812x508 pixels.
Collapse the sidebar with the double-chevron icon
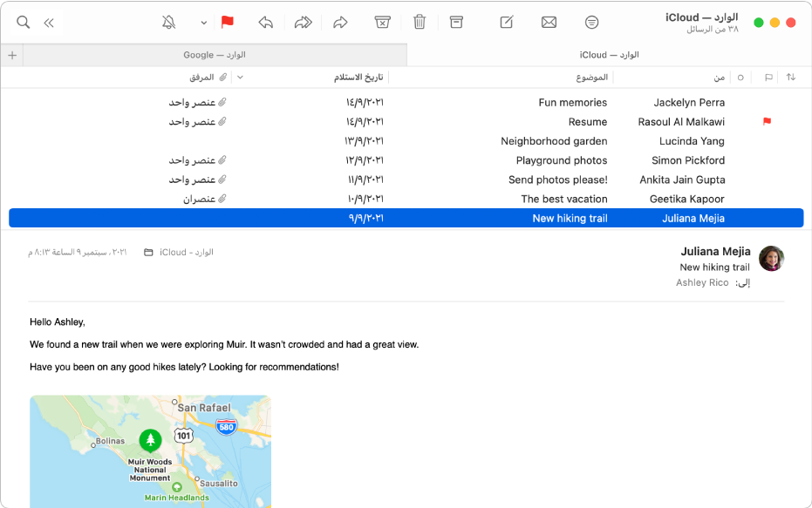click(x=49, y=22)
